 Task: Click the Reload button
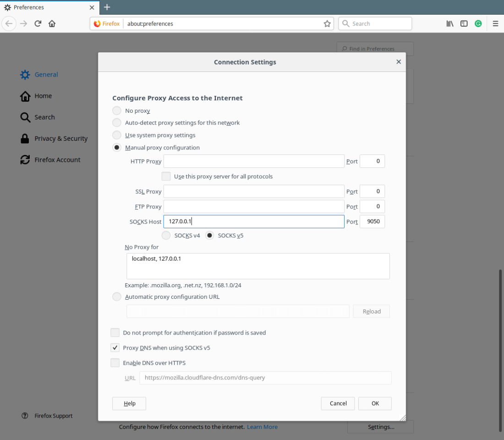371,311
